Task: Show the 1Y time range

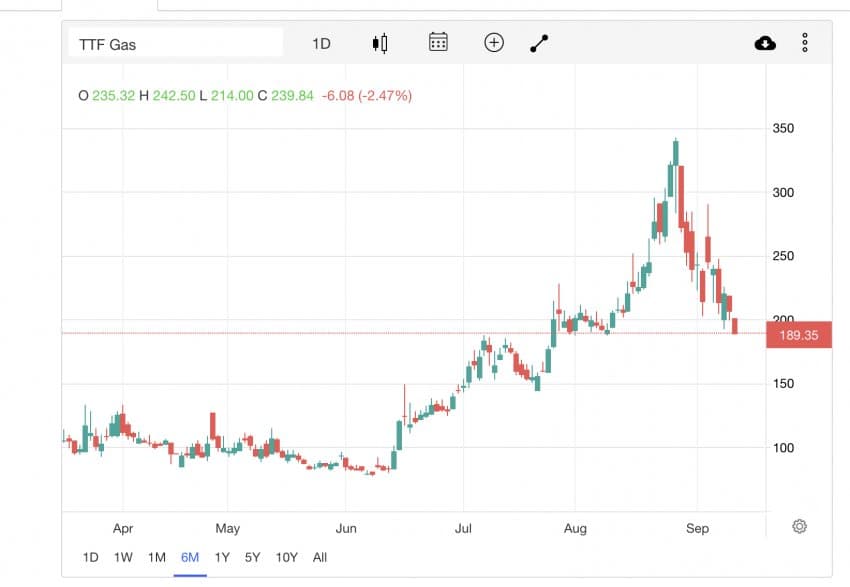Action: tap(222, 557)
